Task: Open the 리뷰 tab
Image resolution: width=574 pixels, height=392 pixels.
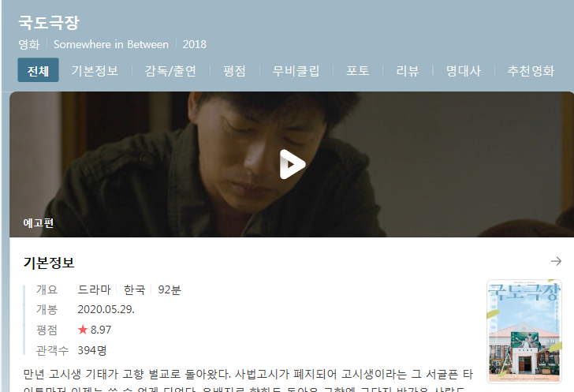Action: (x=408, y=70)
